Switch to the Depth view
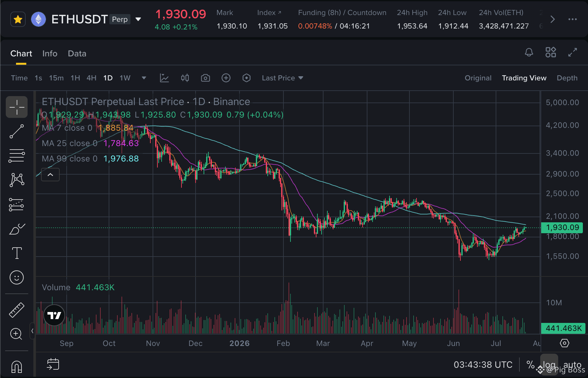The width and height of the screenshot is (588, 378). [567, 78]
